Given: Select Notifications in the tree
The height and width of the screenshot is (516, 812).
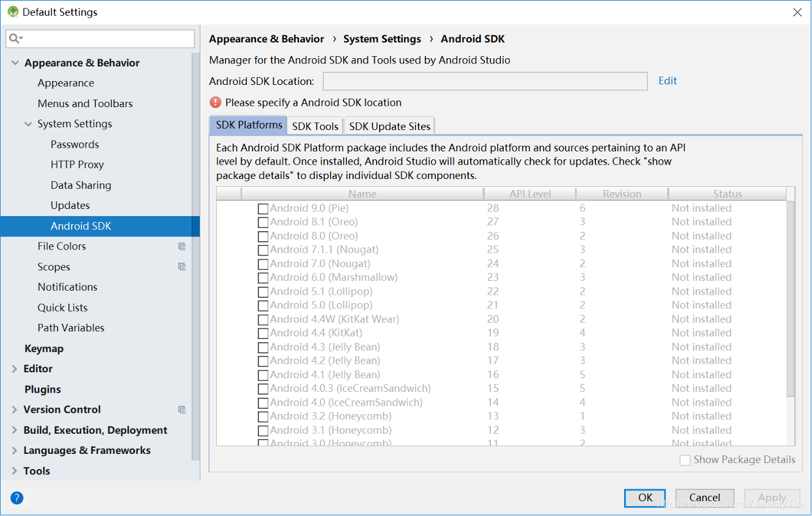Looking at the screenshot, I should 67,287.
